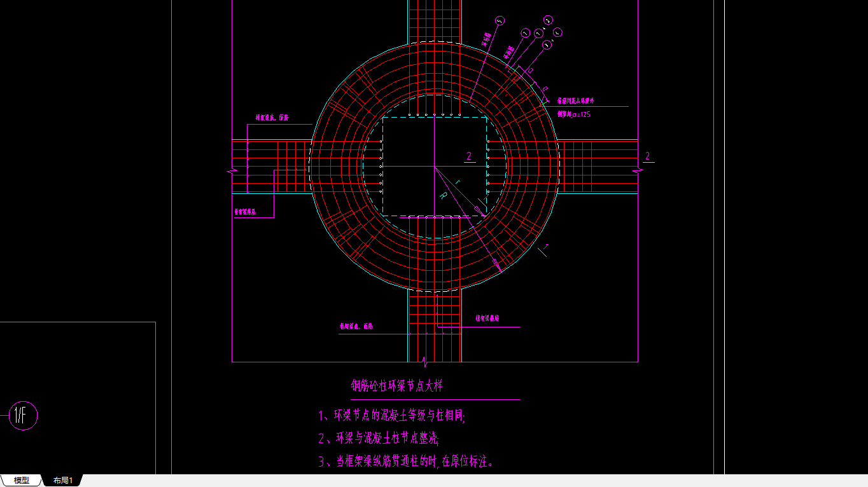Select the 框架梁箍筋 label right of bottom beam
The image size is (868, 487).
pos(487,318)
